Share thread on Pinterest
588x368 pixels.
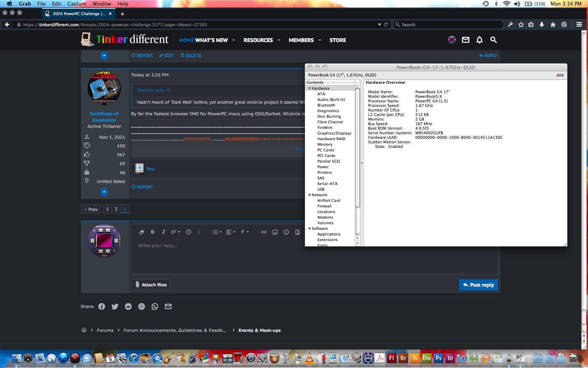pos(141,307)
